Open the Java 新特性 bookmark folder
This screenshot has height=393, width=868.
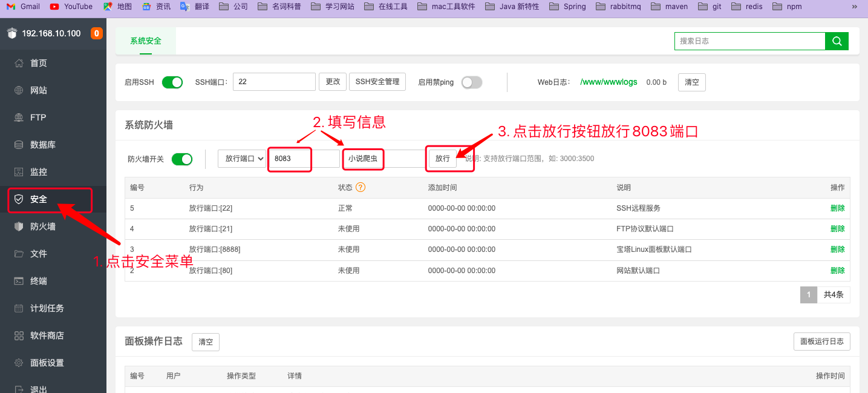(512, 7)
